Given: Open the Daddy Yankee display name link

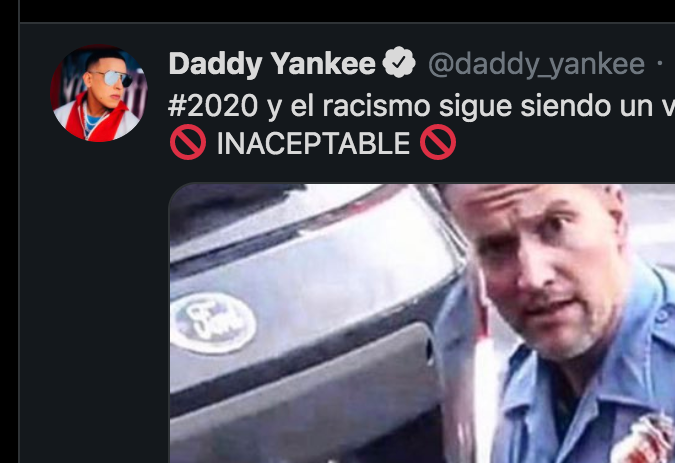Looking at the screenshot, I should coord(272,64).
